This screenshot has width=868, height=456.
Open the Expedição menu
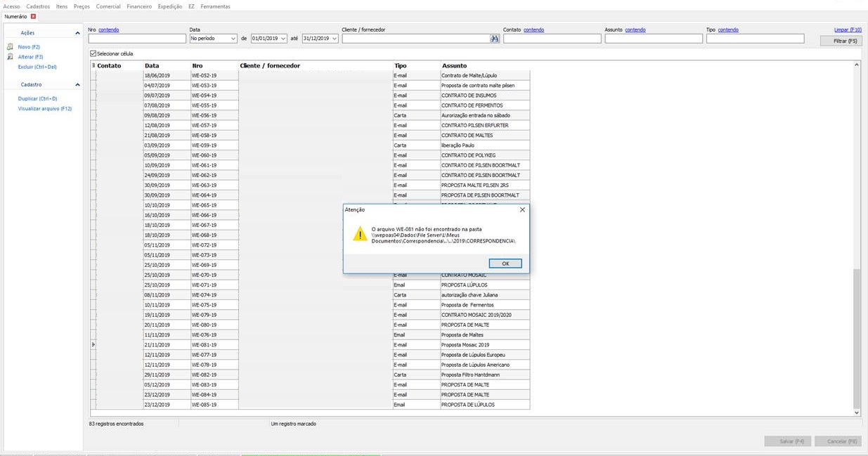[x=170, y=6]
